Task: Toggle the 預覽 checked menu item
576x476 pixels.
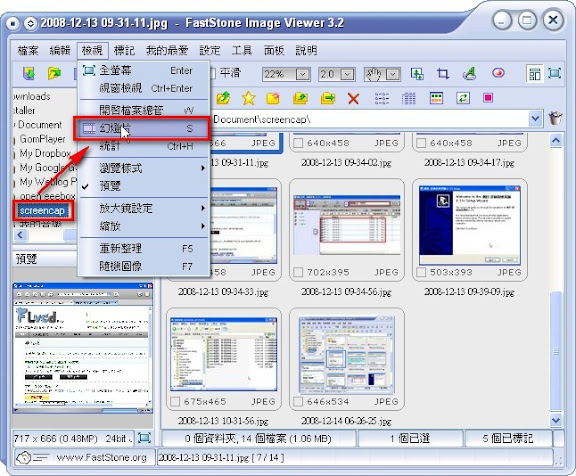Action: click(x=144, y=186)
